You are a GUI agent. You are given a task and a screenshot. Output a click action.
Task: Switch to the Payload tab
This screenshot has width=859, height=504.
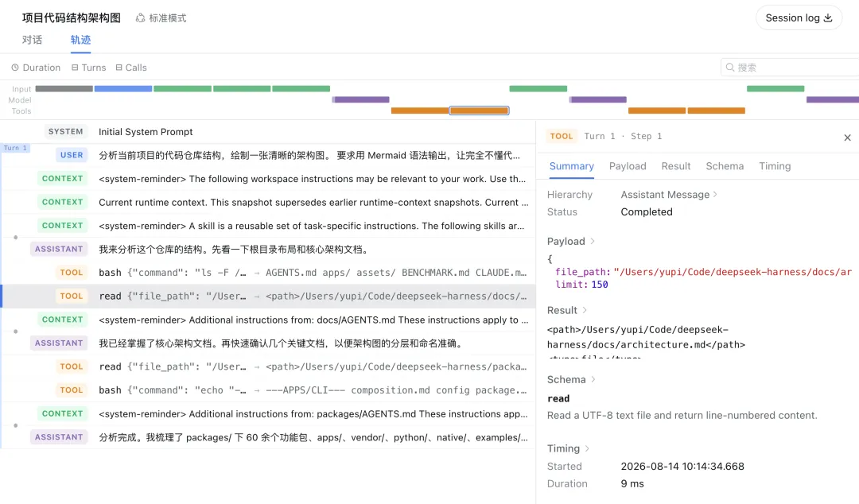point(628,166)
